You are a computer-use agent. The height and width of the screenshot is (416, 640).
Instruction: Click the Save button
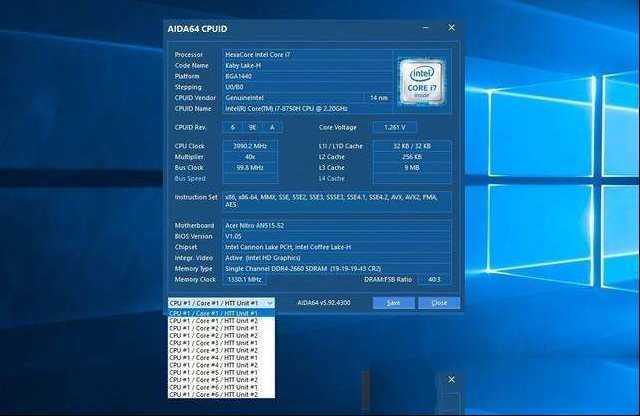[393, 303]
